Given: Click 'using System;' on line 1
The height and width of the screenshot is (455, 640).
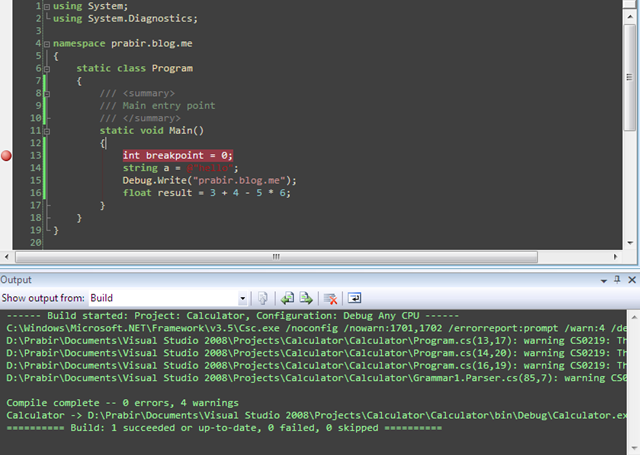Looking at the screenshot, I should (90, 6).
